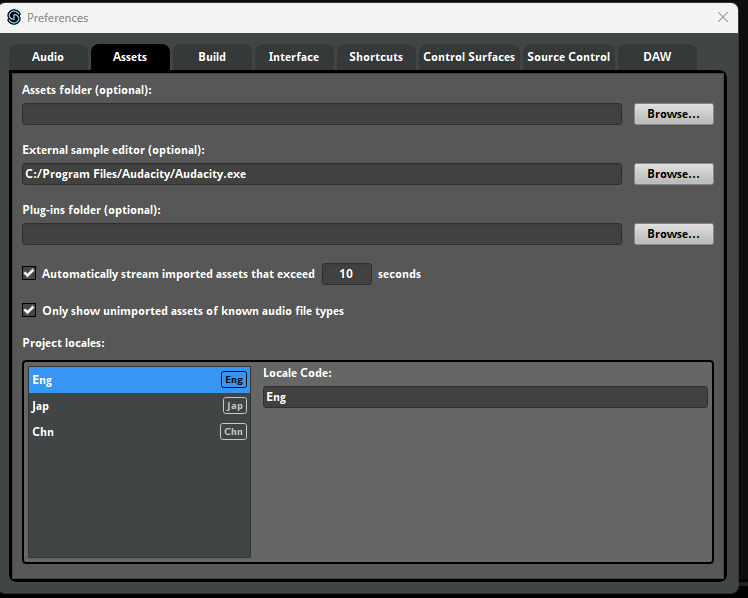Click the Assets folder path field
The image size is (748, 598).
(322, 114)
